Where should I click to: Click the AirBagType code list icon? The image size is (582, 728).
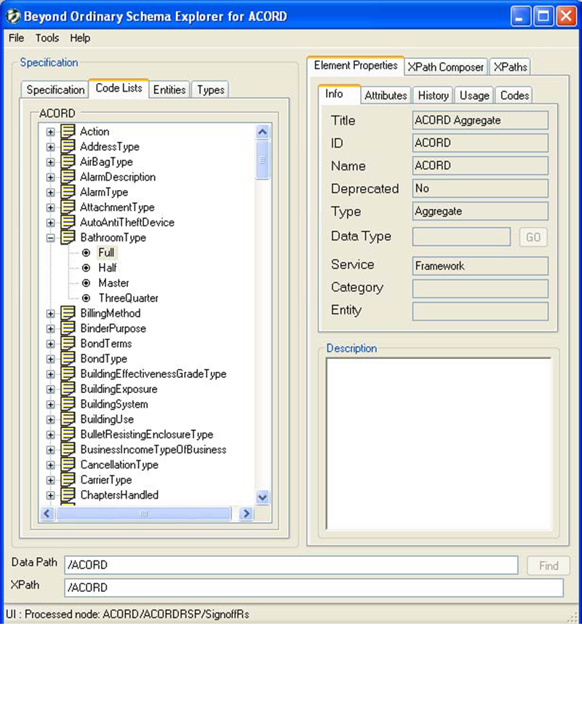click(x=68, y=162)
